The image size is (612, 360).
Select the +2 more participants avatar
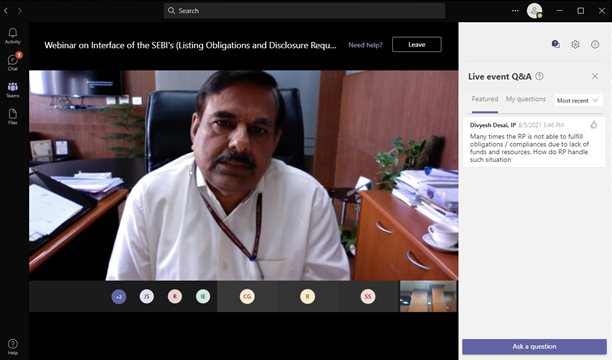point(119,297)
